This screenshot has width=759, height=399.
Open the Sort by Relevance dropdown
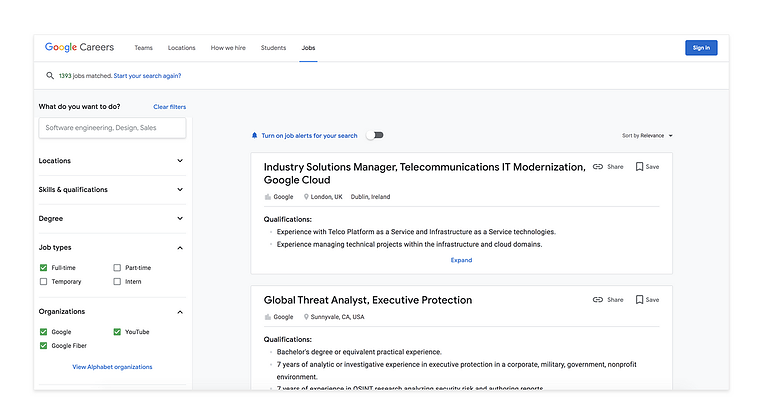647,136
